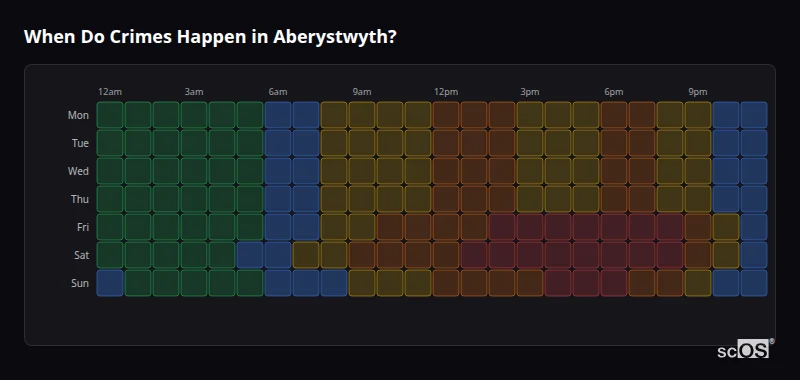Select the Thursday 11pm blue cell
The width and height of the screenshot is (800, 380).
click(x=754, y=199)
